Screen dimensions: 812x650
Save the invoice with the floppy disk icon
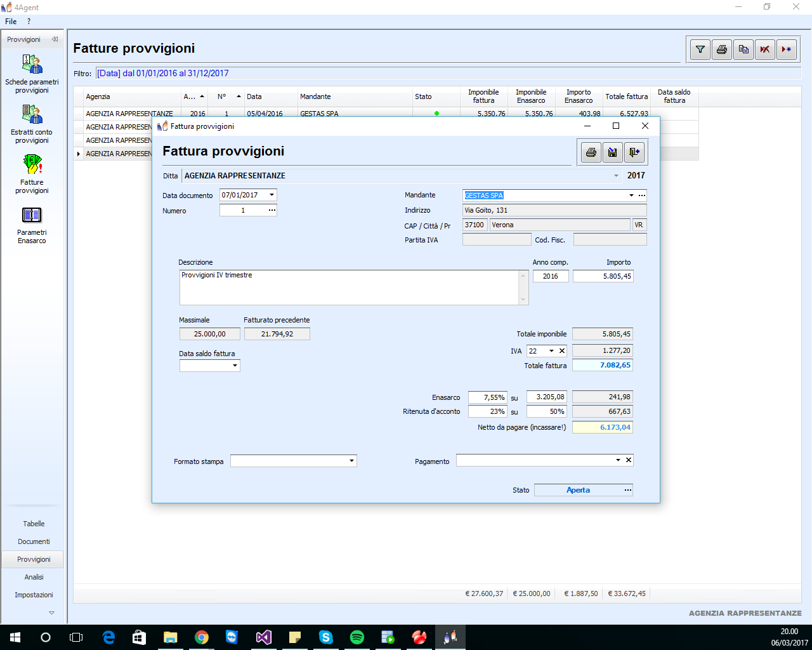(x=613, y=152)
